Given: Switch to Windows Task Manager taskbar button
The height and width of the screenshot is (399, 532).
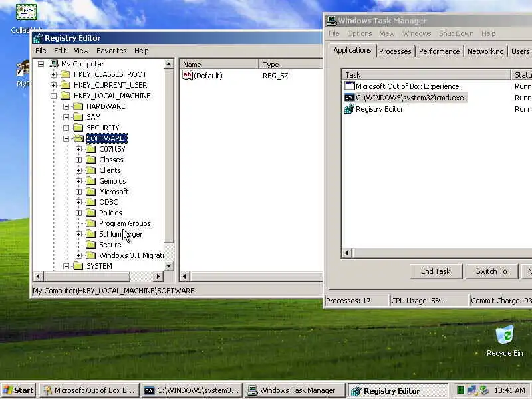Looking at the screenshot, I should 295,390.
